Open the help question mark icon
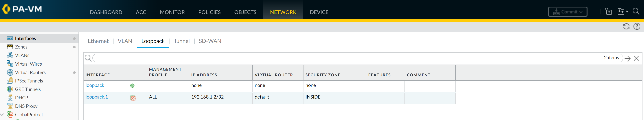The image size is (644, 120). 637,27
